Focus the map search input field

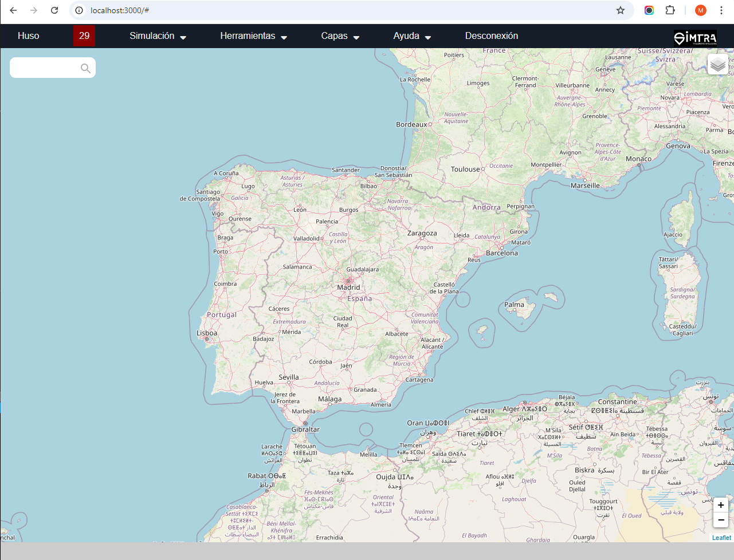(45, 68)
